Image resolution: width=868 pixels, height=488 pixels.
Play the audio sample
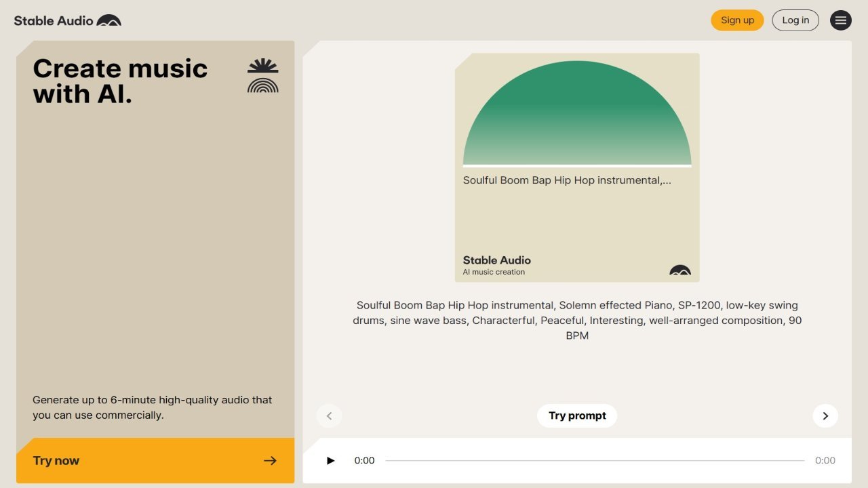(x=331, y=461)
